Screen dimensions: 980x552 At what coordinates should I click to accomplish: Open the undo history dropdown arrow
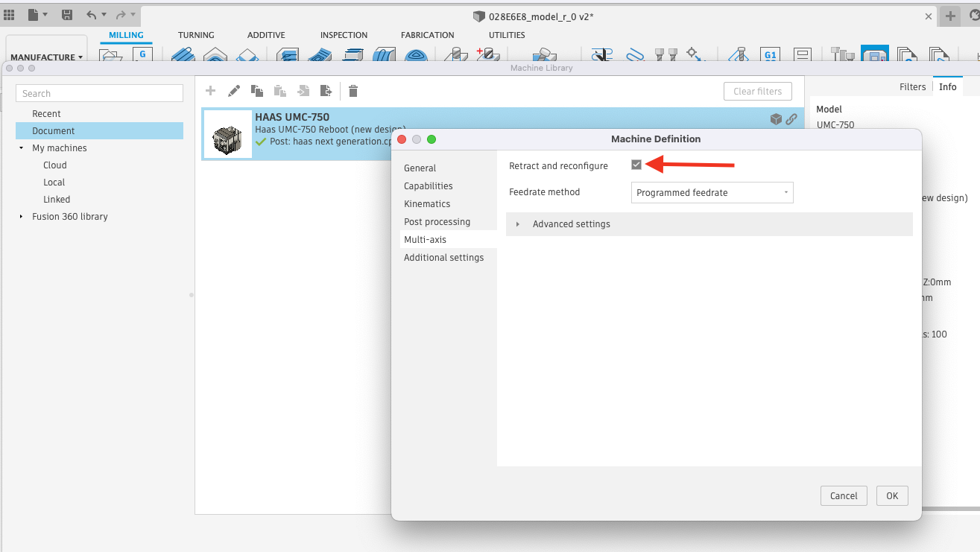(104, 15)
